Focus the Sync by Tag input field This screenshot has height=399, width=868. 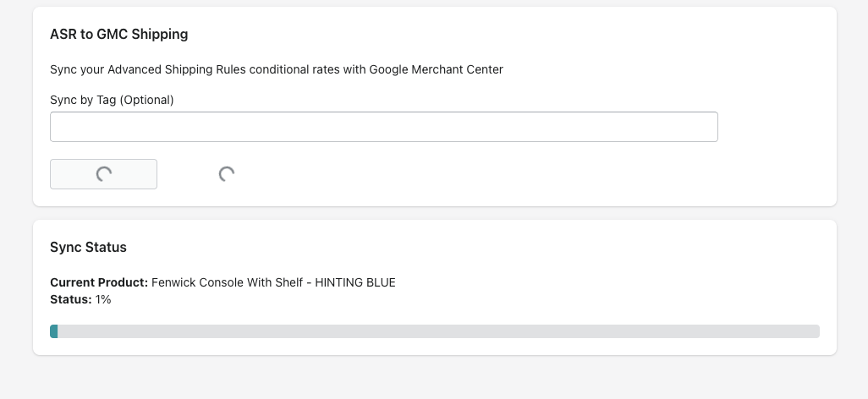tap(383, 127)
